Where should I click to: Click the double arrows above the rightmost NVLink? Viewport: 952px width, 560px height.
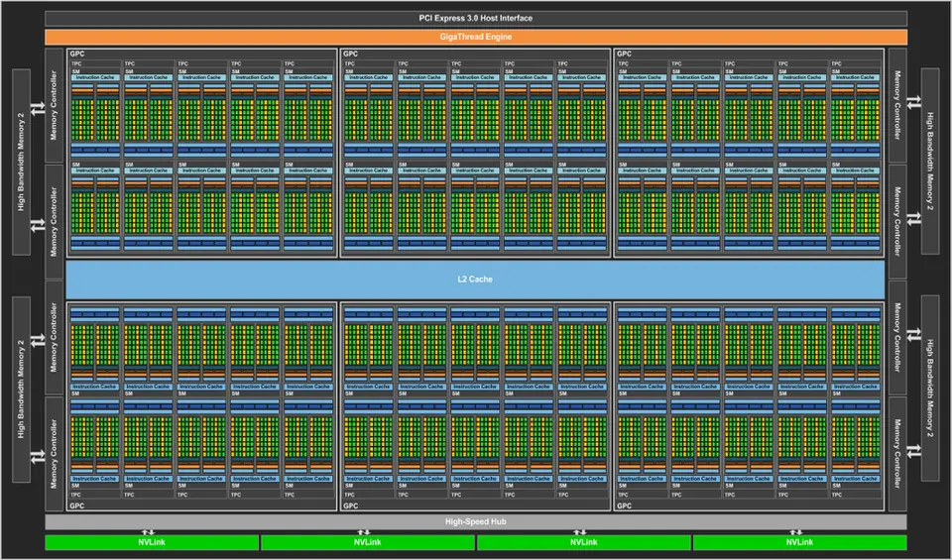[796, 531]
